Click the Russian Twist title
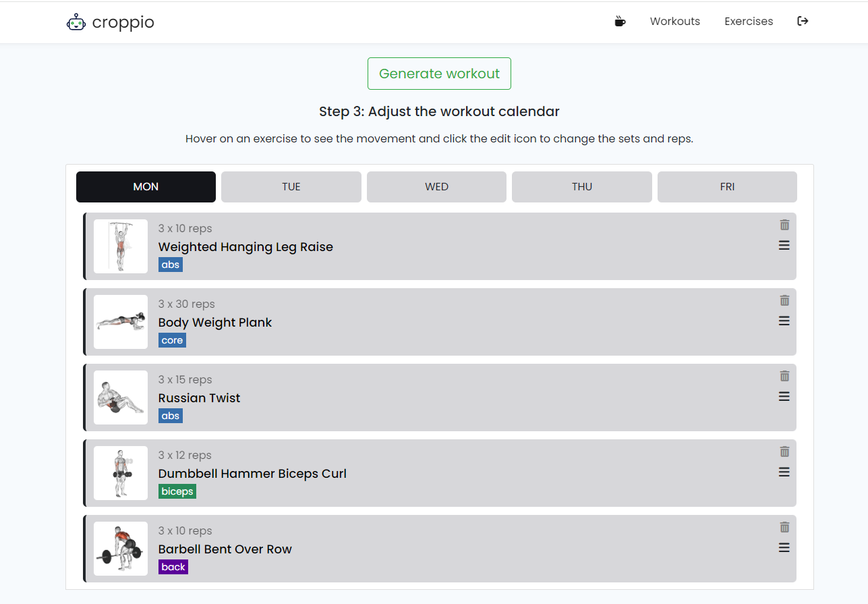The image size is (868, 604). click(x=199, y=398)
